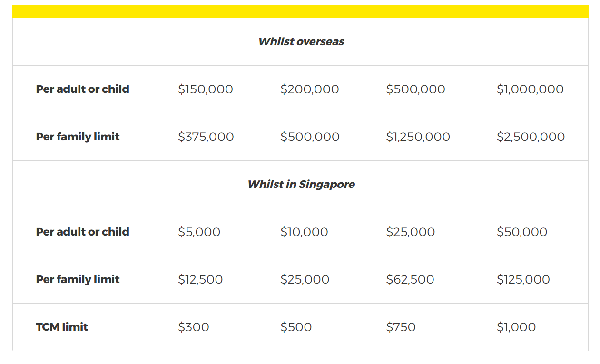Click the 'Whilst in Singapore' section heading
Viewport: 600px width, 364px height.
301,184
